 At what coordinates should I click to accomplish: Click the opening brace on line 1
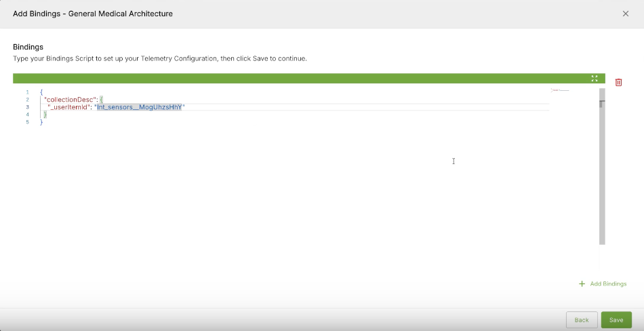pos(41,92)
